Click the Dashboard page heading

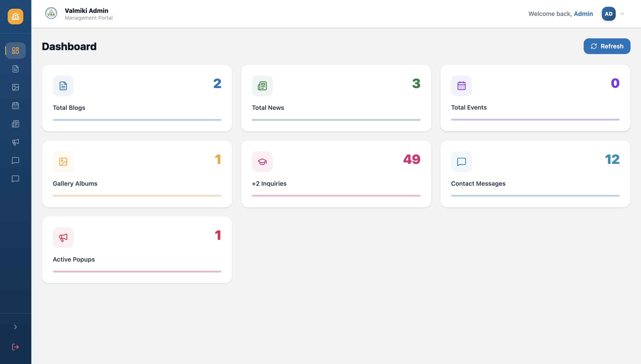point(69,46)
